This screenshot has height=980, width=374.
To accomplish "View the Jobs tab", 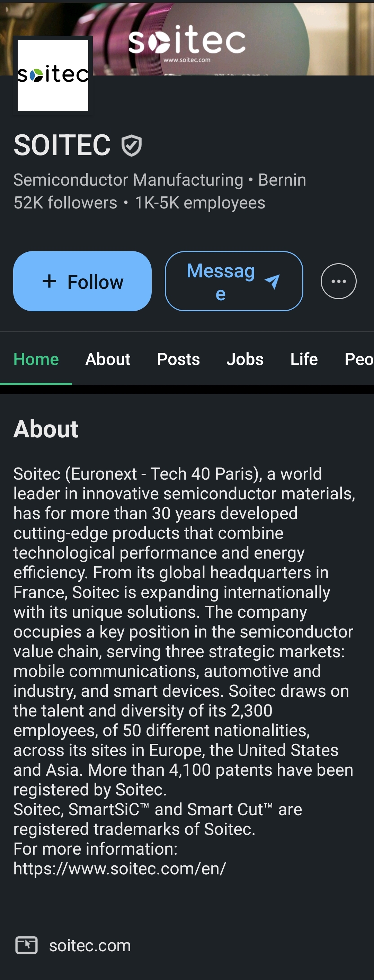I will 245,359.
